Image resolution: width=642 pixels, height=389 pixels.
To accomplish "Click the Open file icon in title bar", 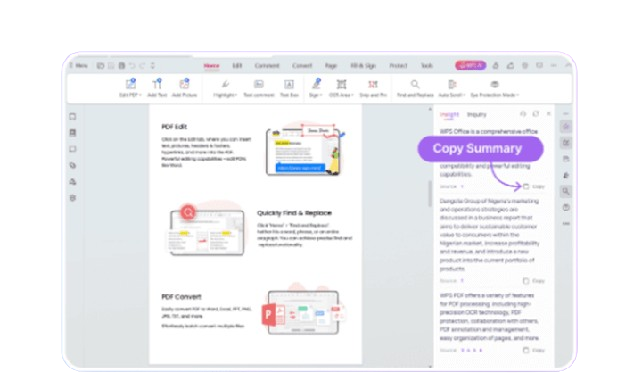I will click(100, 66).
